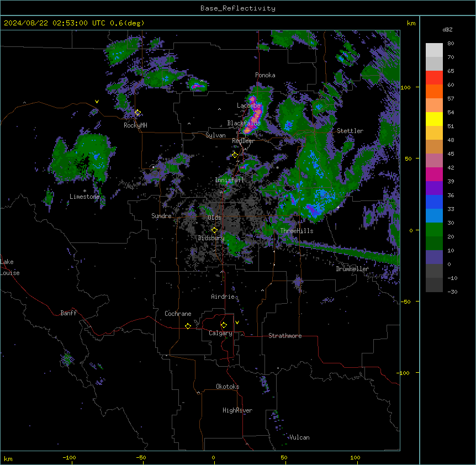Click the dBZ legend heading

coord(447,29)
